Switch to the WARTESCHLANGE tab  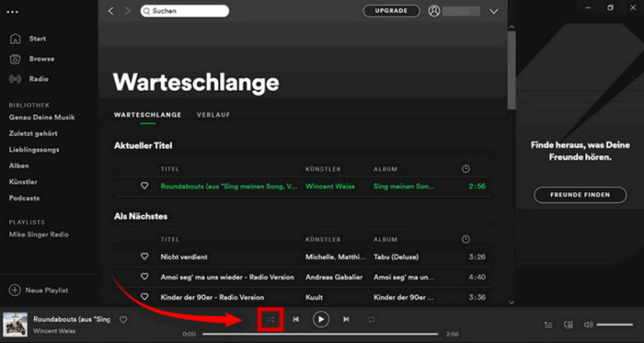(x=147, y=115)
